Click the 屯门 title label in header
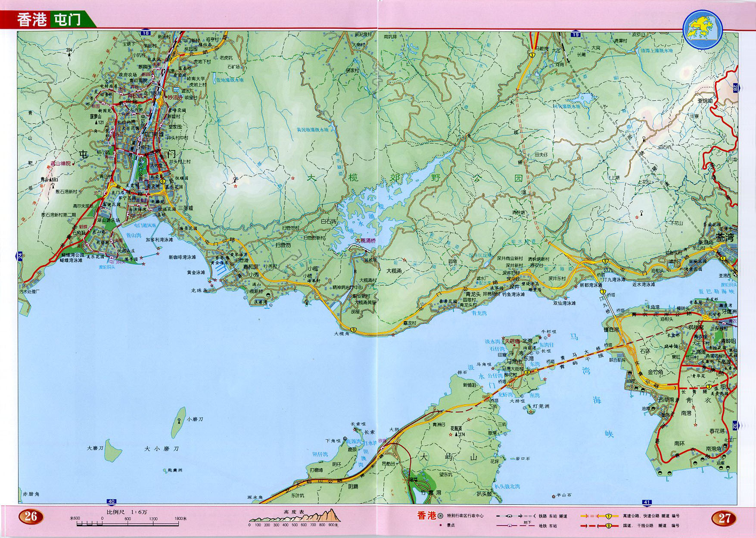 coord(68,20)
